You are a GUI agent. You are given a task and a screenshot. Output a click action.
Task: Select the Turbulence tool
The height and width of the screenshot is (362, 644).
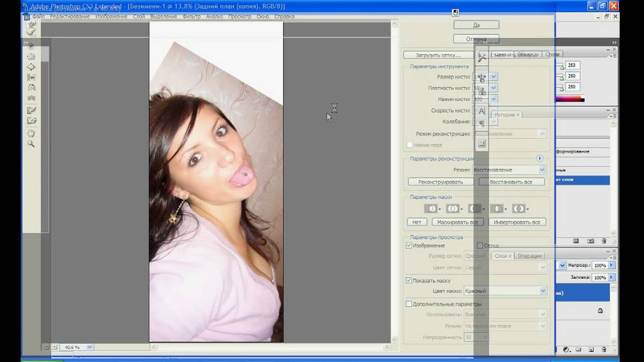tap(31, 98)
